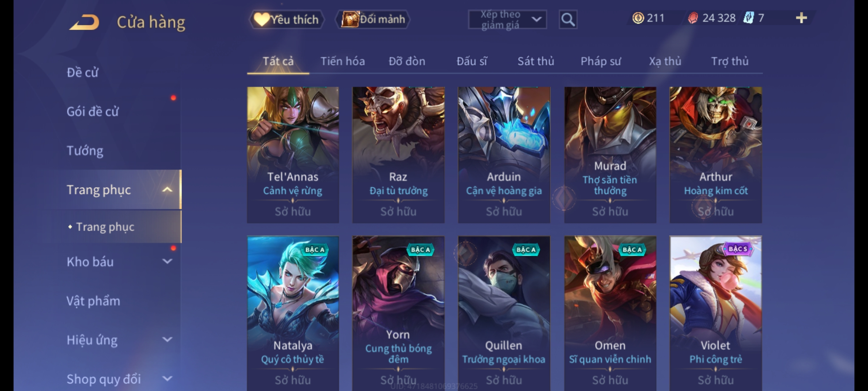This screenshot has height=391, width=868.
Task: Open Yêu thích heart favorites
Action: (286, 20)
